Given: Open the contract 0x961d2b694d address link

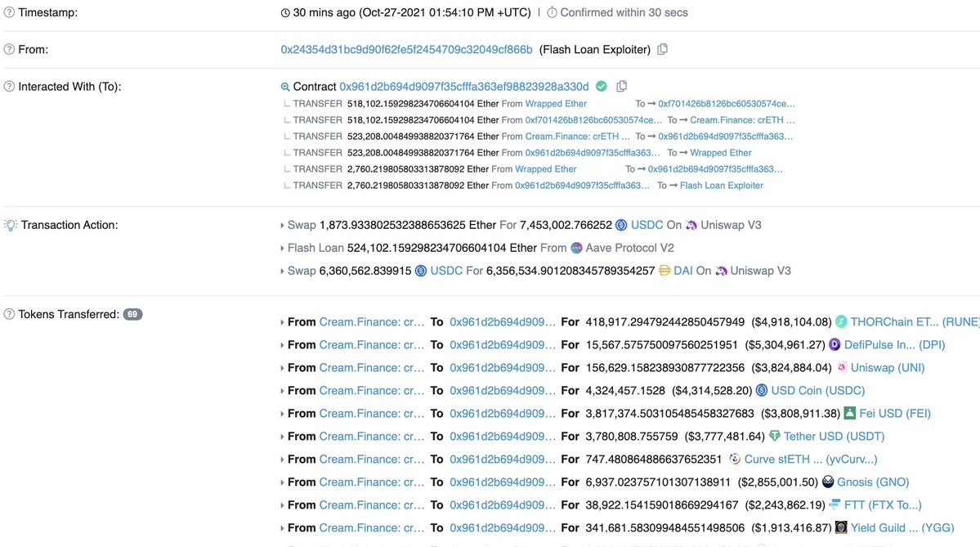Looking at the screenshot, I should coord(463,87).
